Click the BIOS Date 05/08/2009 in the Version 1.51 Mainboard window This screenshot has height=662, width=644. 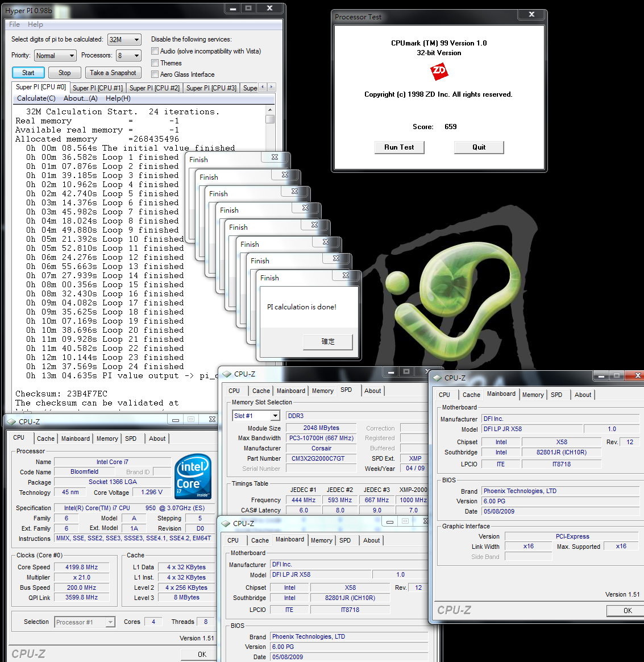(x=561, y=511)
